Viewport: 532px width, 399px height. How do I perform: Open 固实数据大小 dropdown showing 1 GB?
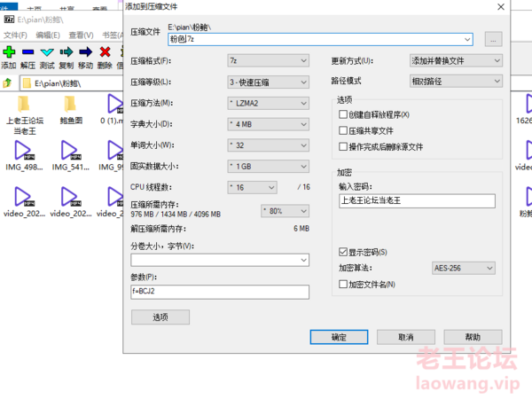268,167
